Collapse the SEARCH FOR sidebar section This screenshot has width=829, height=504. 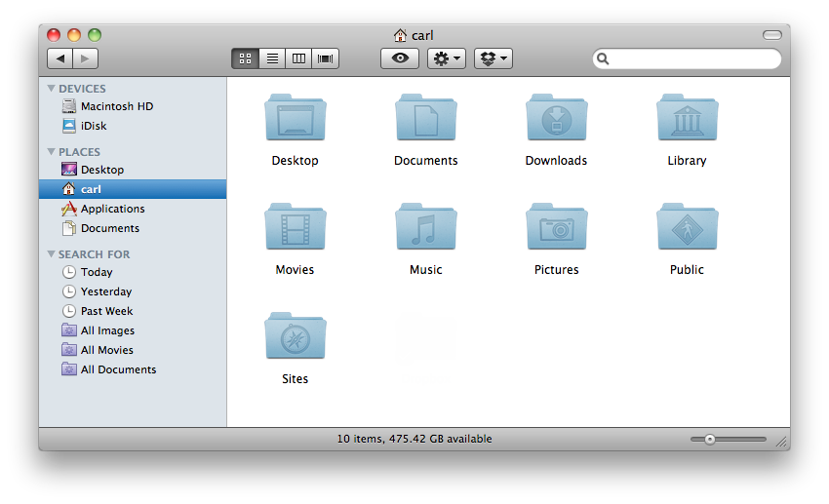point(52,254)
